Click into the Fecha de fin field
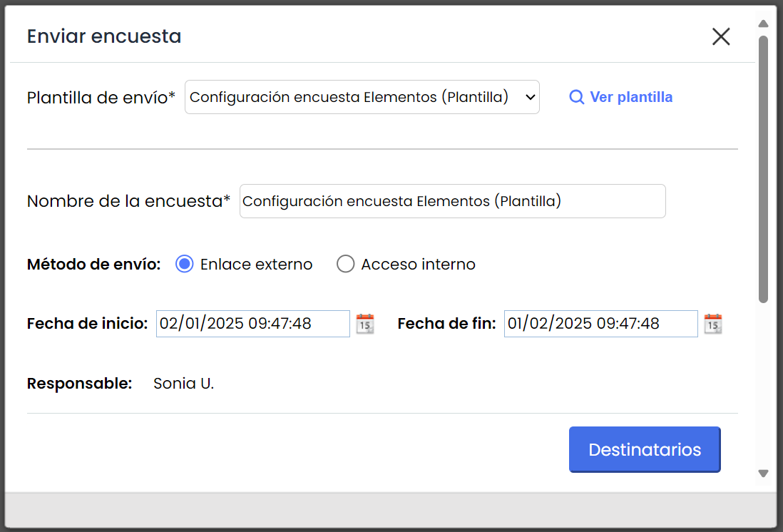783x532 pixels. 600,324
